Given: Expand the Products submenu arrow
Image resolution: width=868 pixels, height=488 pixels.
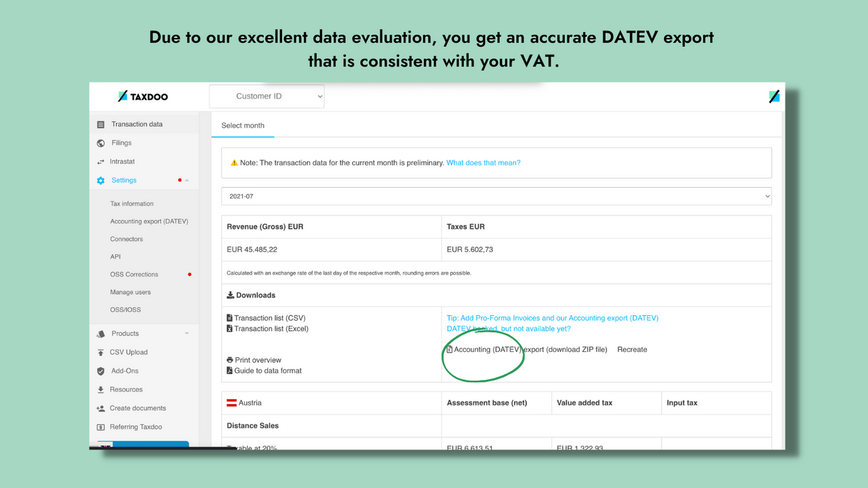Looking at the screenshot, I should [187, 333].
